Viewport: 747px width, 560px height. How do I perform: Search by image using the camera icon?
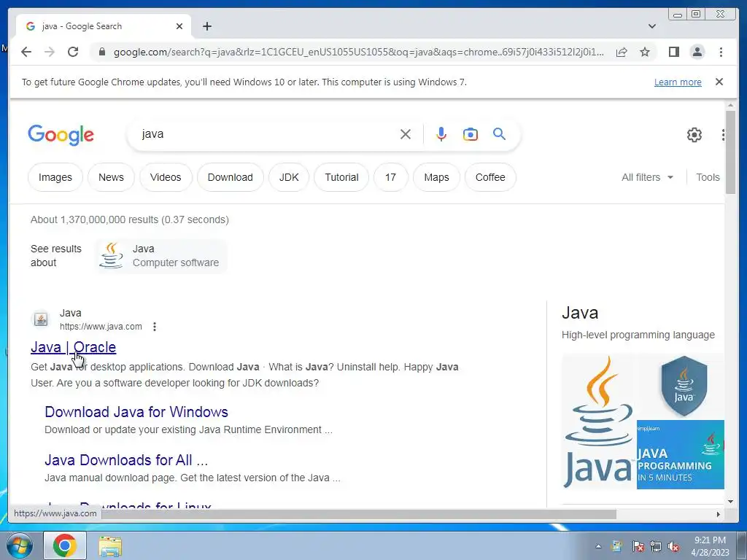click(x=471, y=134)
